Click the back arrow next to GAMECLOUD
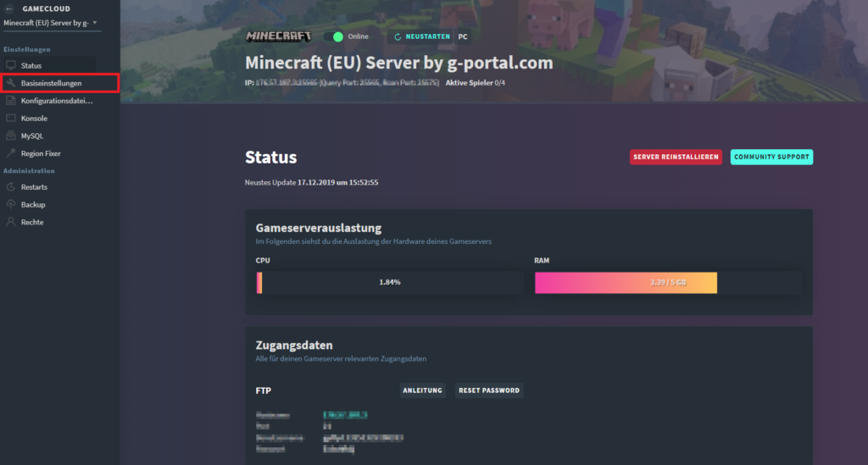 [x=8, y=8]
